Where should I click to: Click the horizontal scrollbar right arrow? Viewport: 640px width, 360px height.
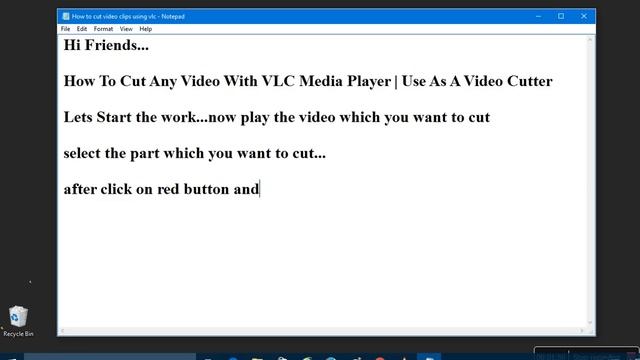[582, 331]
